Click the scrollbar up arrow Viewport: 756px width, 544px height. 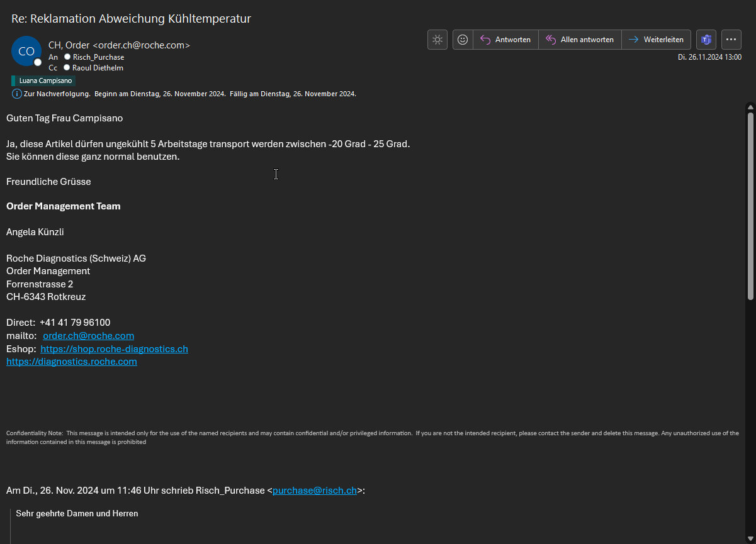(x=750, y=107)
